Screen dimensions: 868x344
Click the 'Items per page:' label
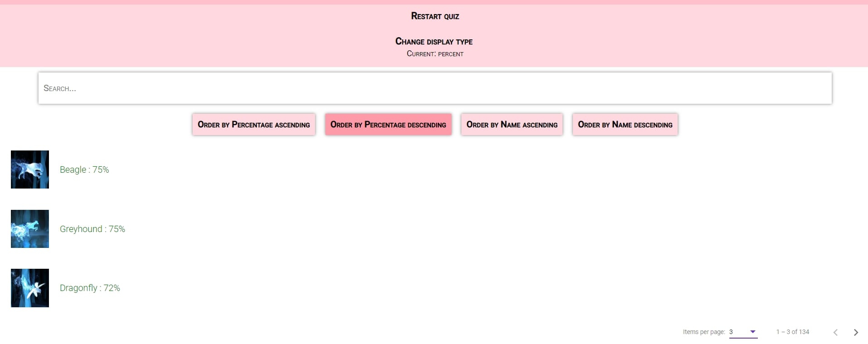[x=704, y=332]
